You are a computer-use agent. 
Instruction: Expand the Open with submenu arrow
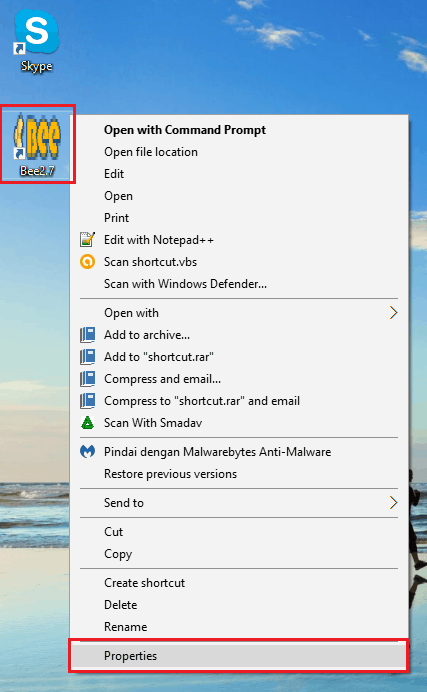(393, 313)
